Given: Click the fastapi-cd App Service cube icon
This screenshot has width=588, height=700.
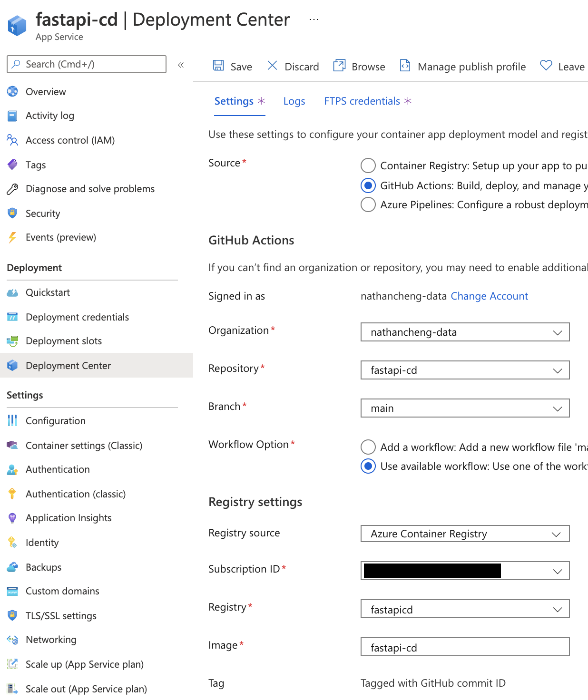Looking at the screenshot, I should pyautogui.click(x=17, y=26).
